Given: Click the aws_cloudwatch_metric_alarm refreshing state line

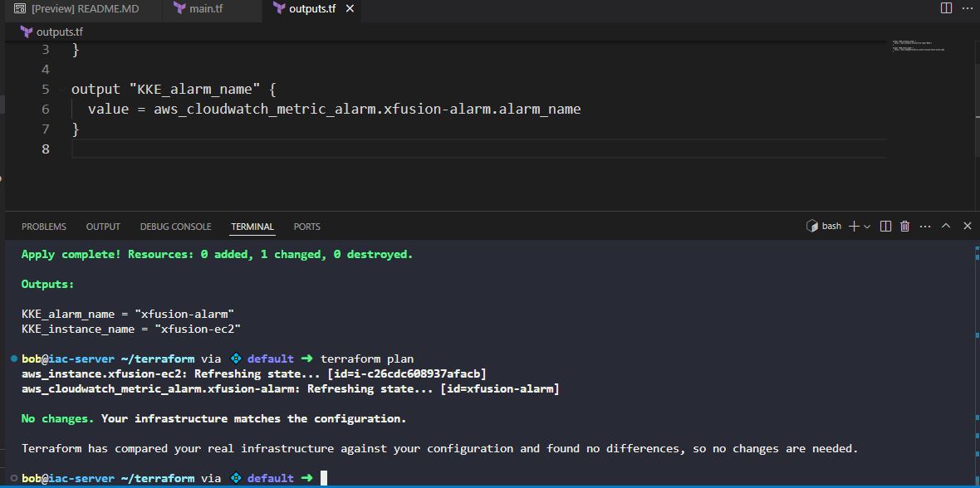Looking at the screenshot, I should point(290,388).
